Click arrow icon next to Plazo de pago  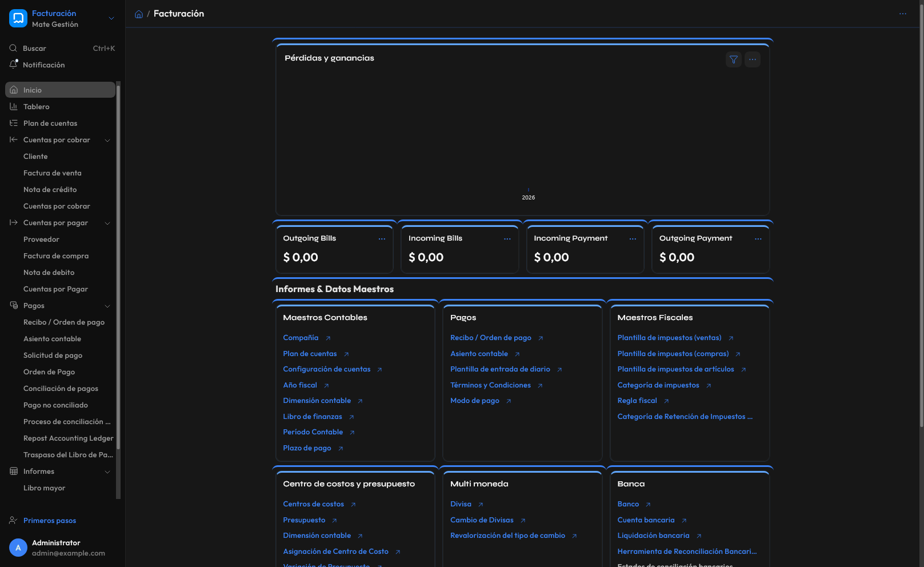pos(341,449)
